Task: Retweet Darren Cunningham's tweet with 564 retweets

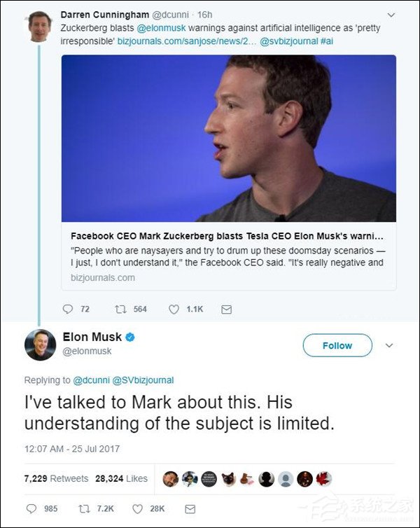Action: tap(120, 309)
